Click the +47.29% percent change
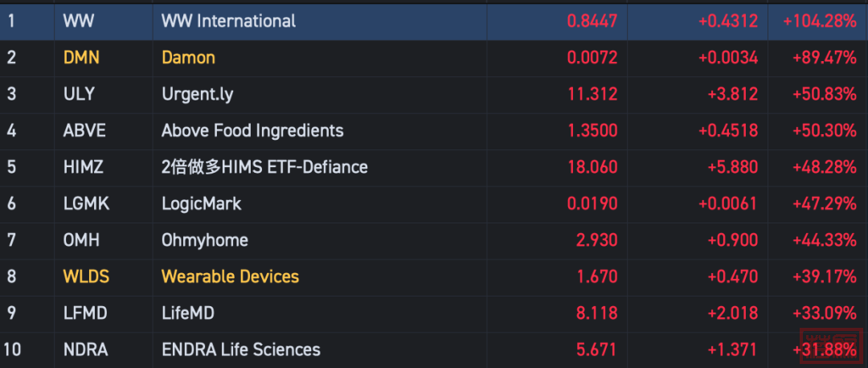Screen dimensions: 868x368 click(825, 203)
